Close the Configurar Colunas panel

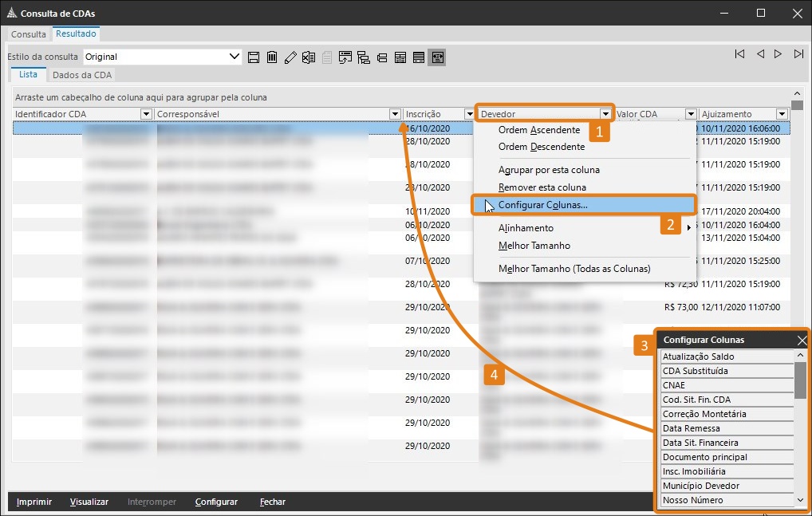click(802, 341)
